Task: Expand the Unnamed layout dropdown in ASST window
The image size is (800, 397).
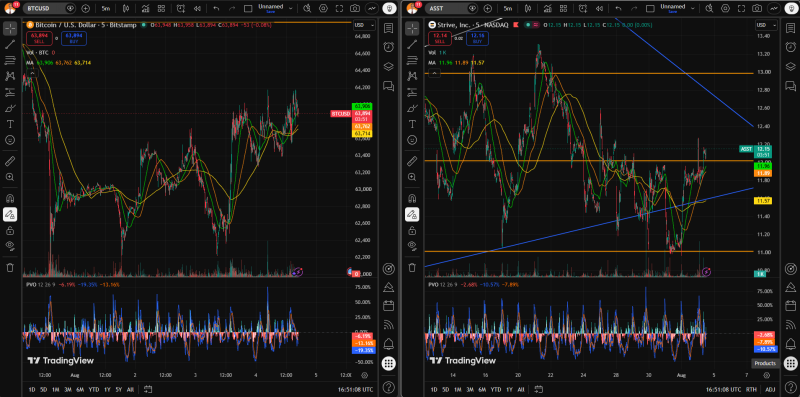Action: pyautogui.click(x=693, y=8)
